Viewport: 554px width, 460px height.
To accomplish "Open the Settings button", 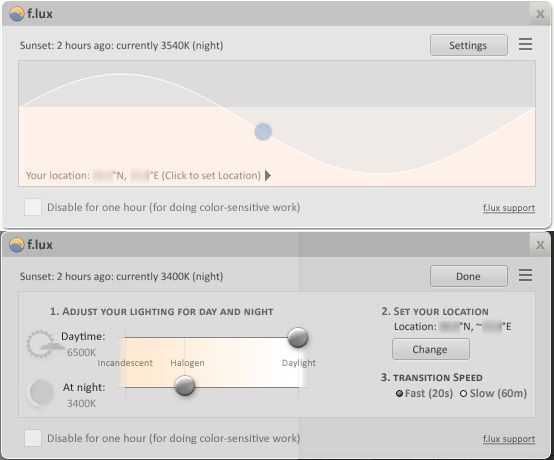I will [x=469, y=45].
